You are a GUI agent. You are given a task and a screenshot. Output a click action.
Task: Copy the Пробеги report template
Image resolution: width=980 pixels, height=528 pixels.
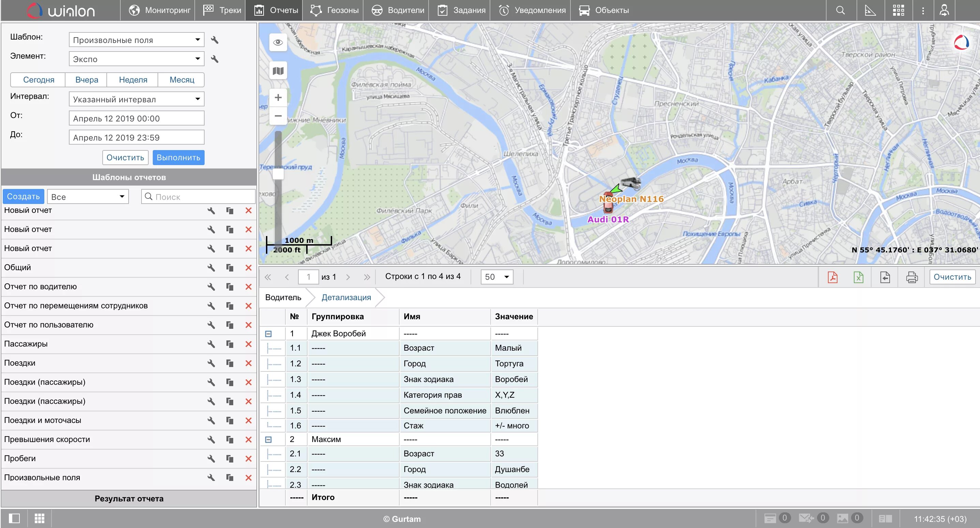click(229, 458)
